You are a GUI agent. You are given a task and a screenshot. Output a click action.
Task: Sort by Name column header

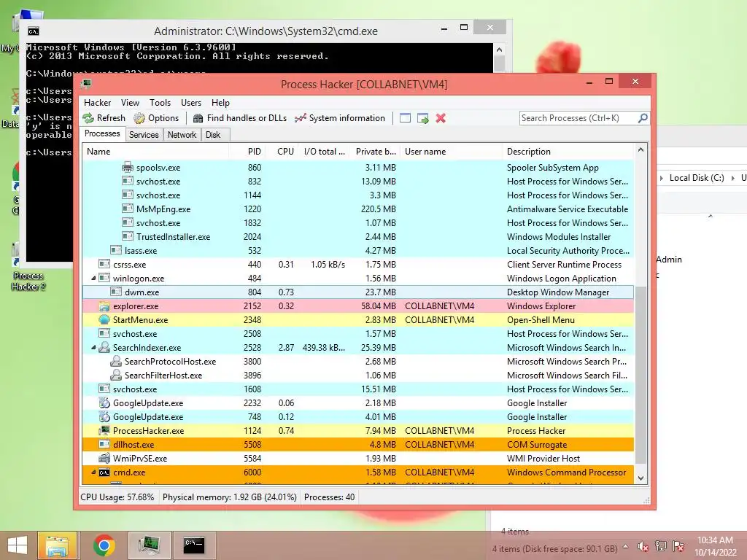155,152
